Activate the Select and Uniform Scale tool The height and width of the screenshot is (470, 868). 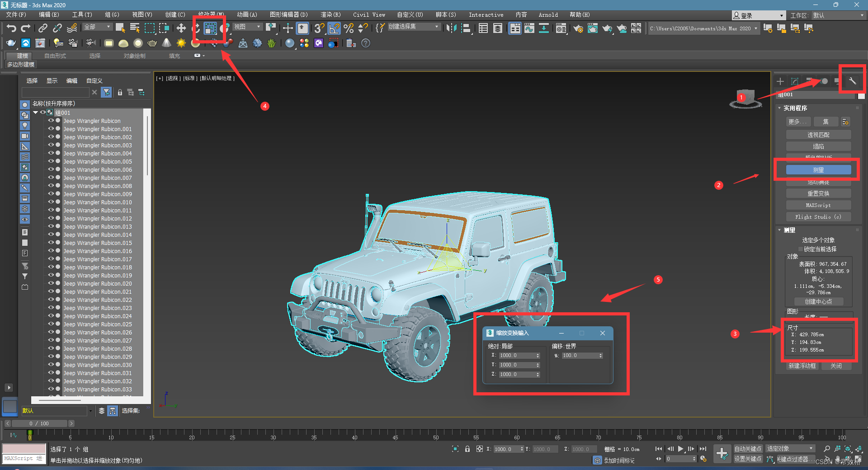pyautogui.click(x=210, y=28)
